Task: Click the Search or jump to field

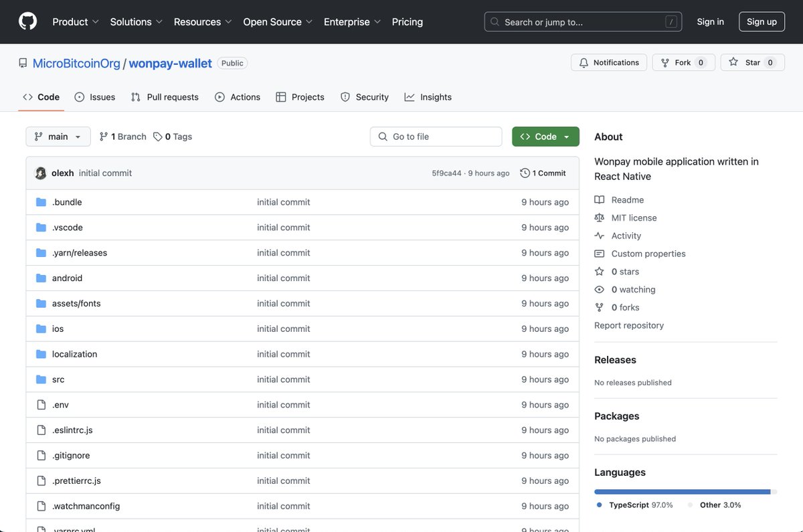Action: 584,21
